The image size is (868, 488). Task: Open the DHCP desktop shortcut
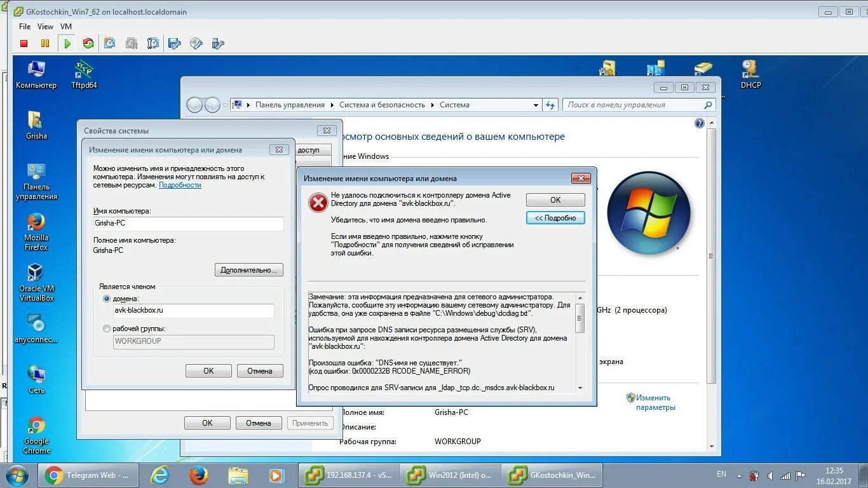750,74
